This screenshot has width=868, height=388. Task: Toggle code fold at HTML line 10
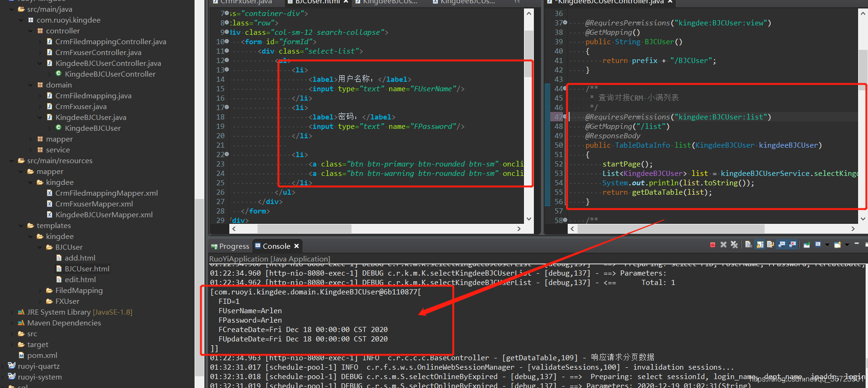pyautogui.click(x=227, y=41)
